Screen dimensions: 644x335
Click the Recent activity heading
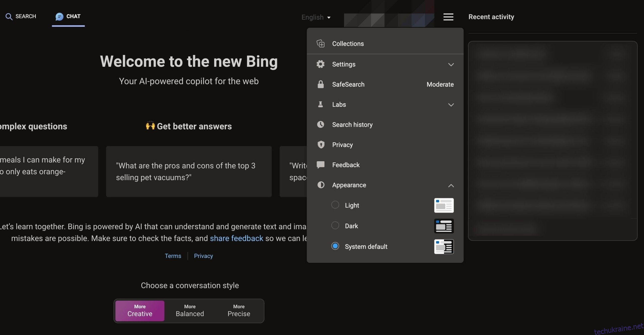(x=491, y=17)
